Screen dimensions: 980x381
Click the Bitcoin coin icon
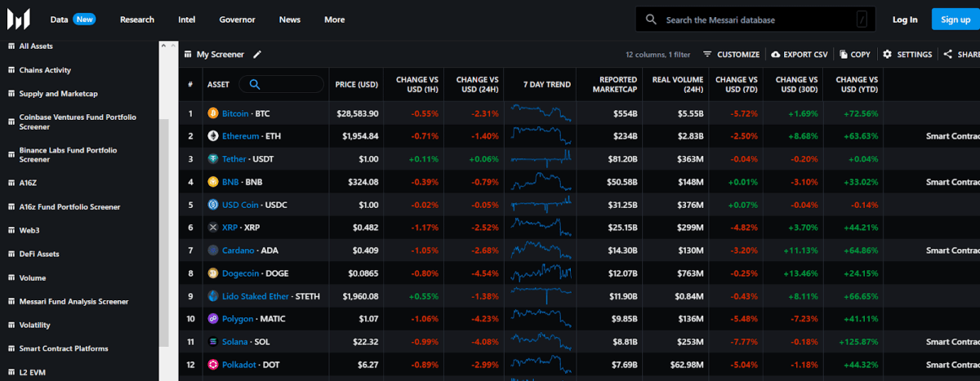(x=213, y=113)
